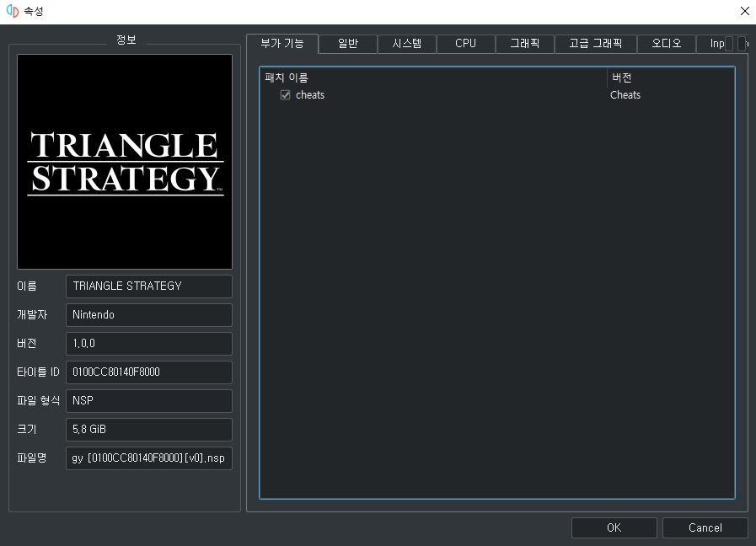The width and height of the screenshot is (756, 546).
Task: Open the 일반 tab
Action: pos(347,44)
